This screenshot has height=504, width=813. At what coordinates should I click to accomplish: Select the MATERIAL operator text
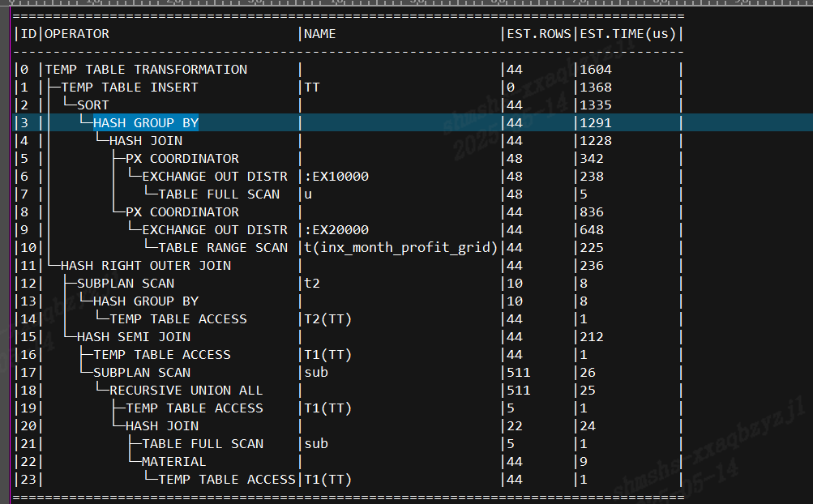click(173, 462)
